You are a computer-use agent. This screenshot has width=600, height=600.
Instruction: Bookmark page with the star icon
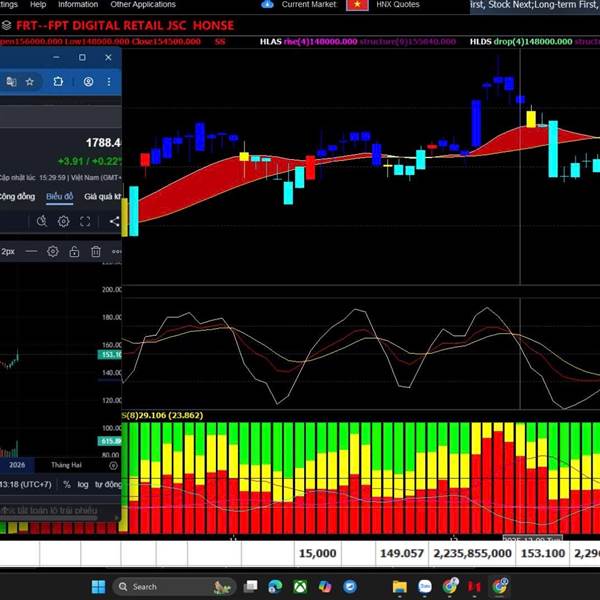click(30, 82)
